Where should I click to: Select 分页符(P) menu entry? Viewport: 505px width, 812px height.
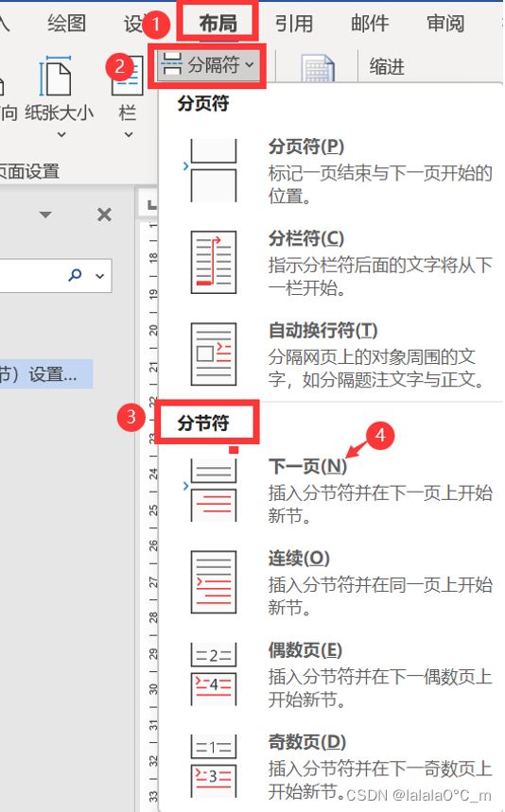click(332, 170)
